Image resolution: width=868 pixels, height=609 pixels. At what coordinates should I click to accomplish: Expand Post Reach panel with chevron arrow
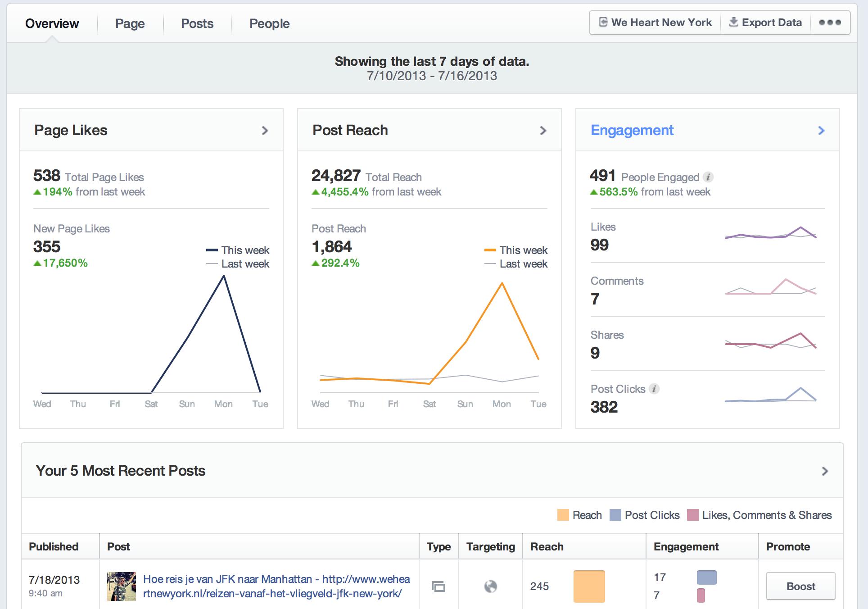point(543,131)
